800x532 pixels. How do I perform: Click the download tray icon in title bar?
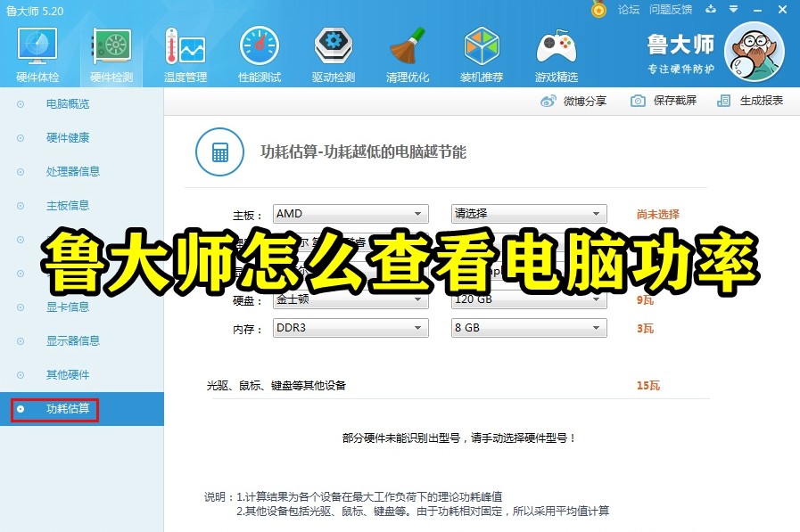pos(711,9)
